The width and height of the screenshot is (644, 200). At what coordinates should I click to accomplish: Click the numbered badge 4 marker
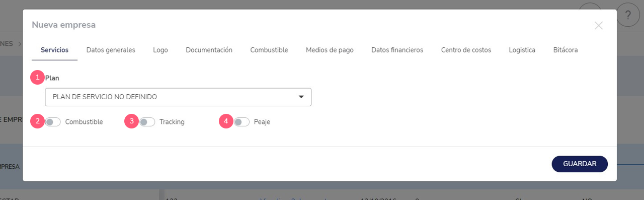tap(226, 121)
